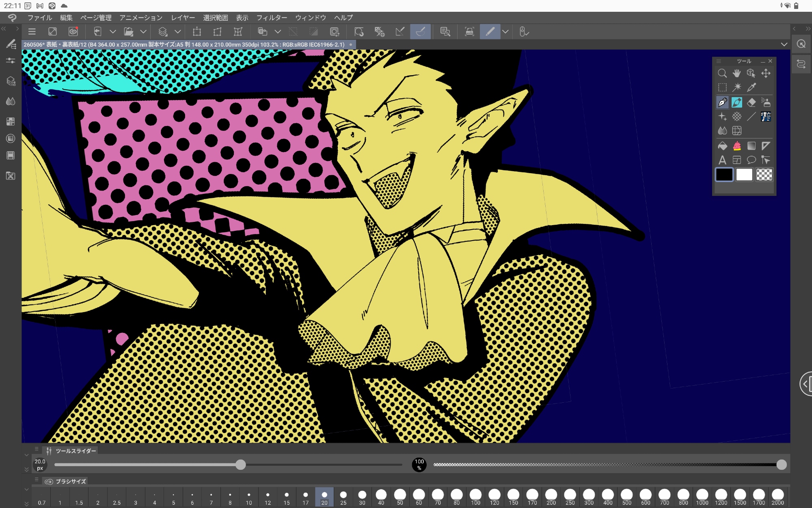Choose the Gradient tool
This screenshot has height=508, width=812.
point(751,146)
